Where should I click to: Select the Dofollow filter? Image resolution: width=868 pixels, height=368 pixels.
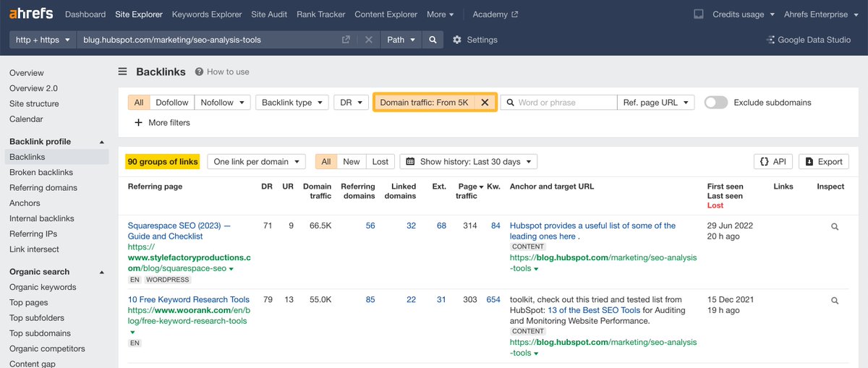[x=172, y=103]
